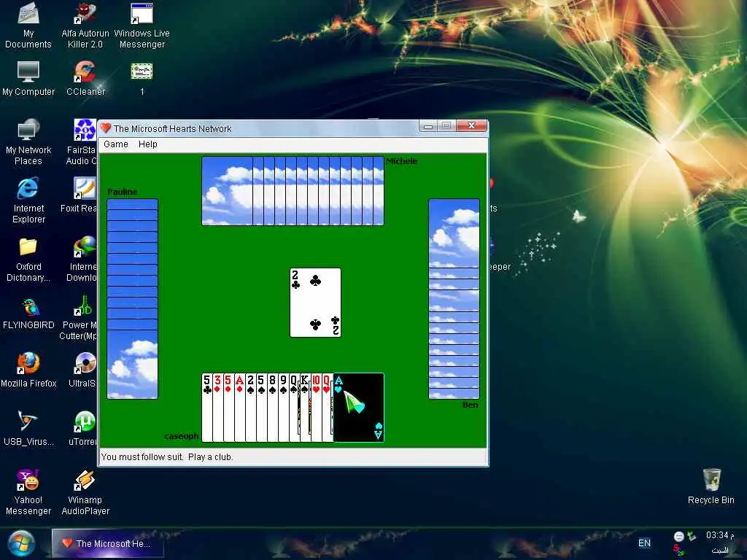747x560 pixels.
Task: Select the uTorrent desktop shortcut
Action: point(83,429)
